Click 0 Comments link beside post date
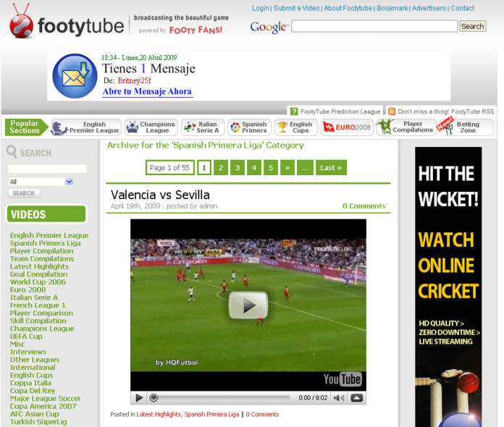This screenshot has width=504, height=427. click(x=364, y=206)
